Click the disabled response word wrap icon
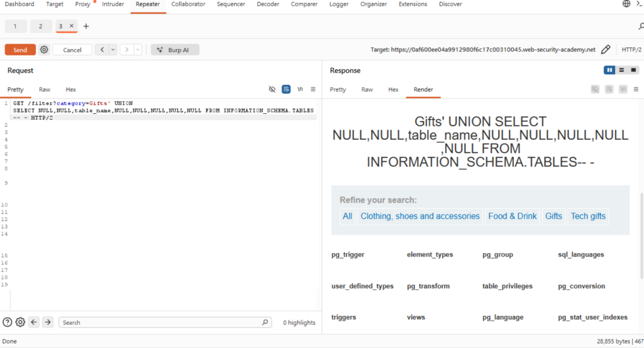The height and width of the screenshot is (348, 644). 609,89
